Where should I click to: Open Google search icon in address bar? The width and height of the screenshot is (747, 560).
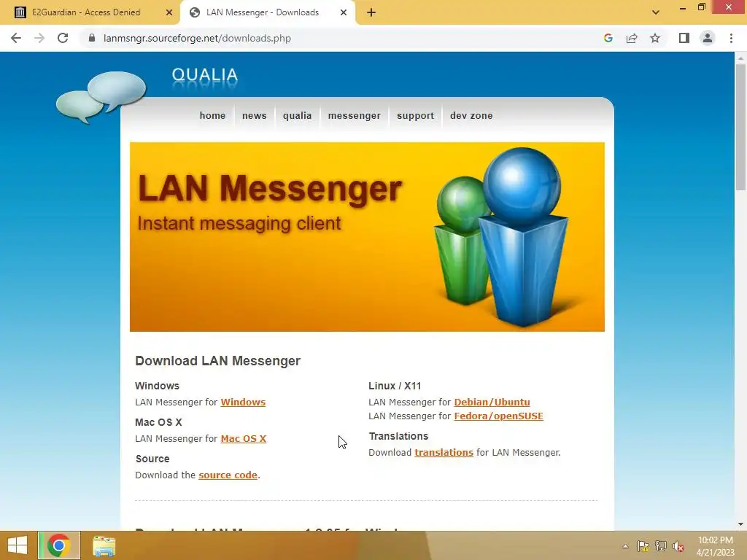(x=608, y=38)
